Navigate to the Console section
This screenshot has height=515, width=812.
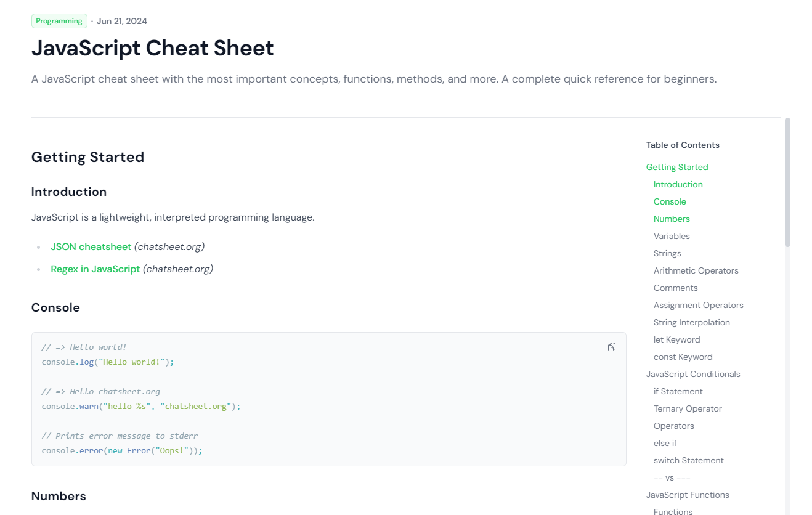click(x=669, y=201)
